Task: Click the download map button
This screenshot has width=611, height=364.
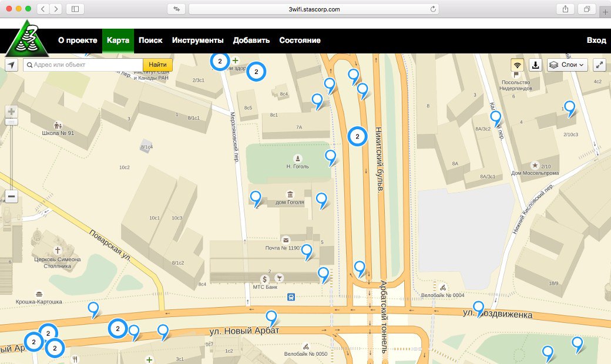Action: 535,65
